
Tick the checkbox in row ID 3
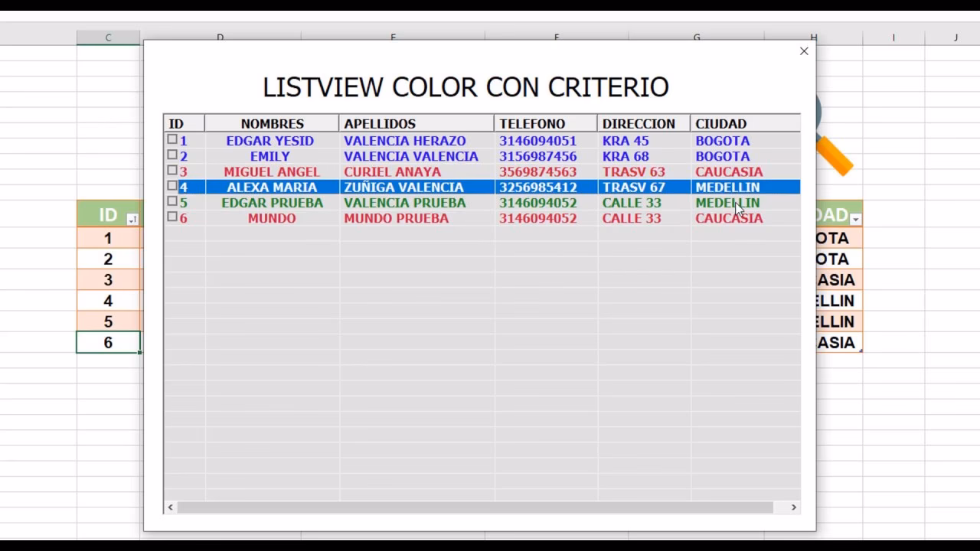172,171
